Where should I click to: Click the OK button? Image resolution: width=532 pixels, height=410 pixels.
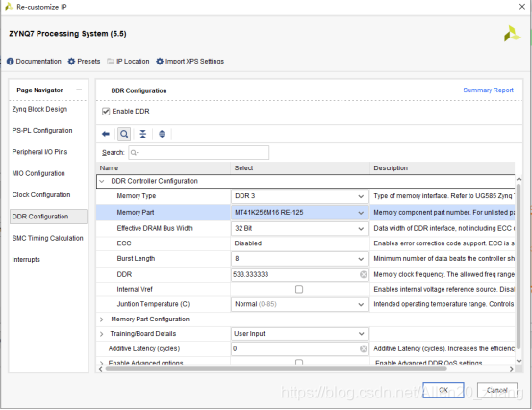443,390
